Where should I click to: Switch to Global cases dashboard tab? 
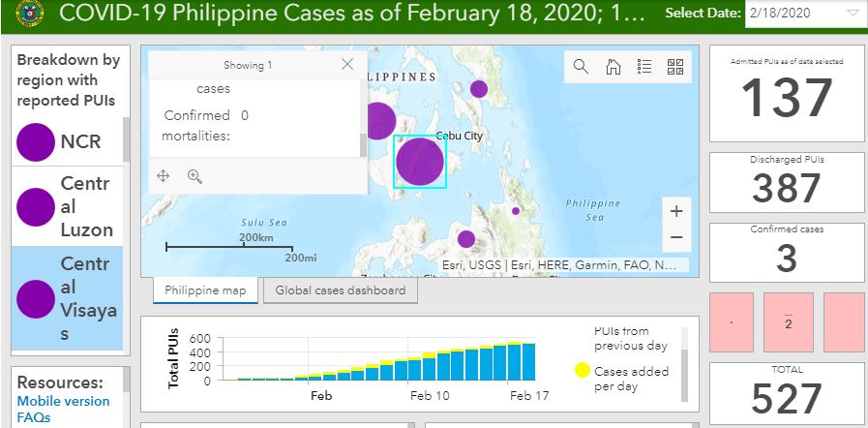(x=340, y=290)
